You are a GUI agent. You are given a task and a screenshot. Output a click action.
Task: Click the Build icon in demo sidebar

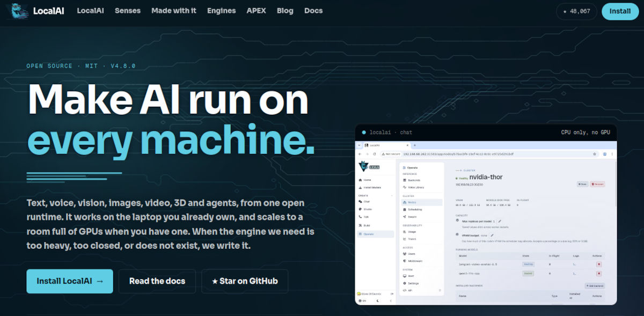pyautogui.click(x=360, y=225)
